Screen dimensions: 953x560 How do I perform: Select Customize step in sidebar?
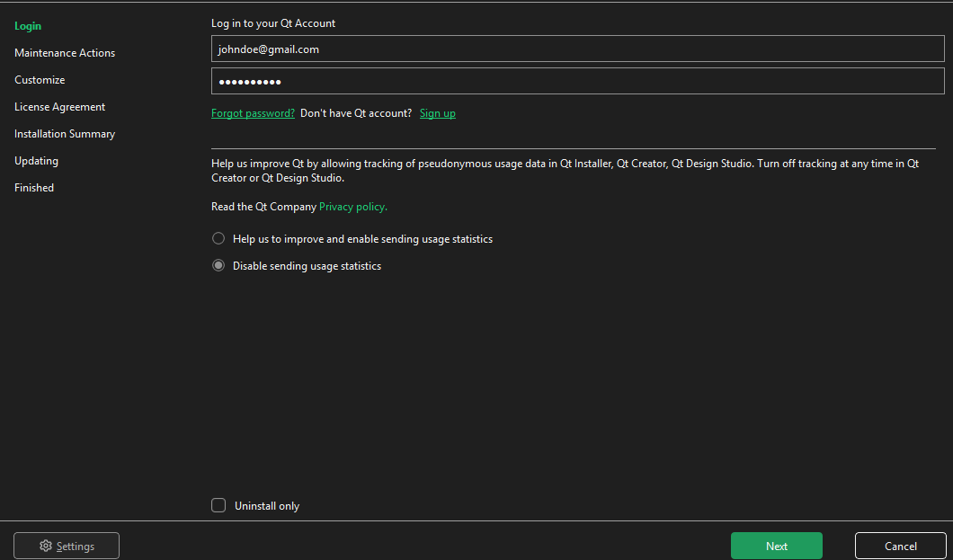click(x=40, y=80)
